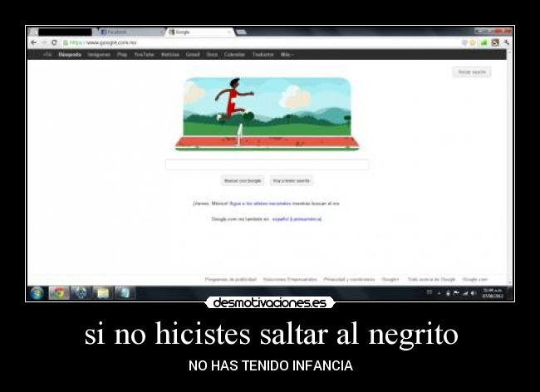Open Chrome from the taskbar
Image resolution: width=540 pixels, height=392 pixels.
59,293
